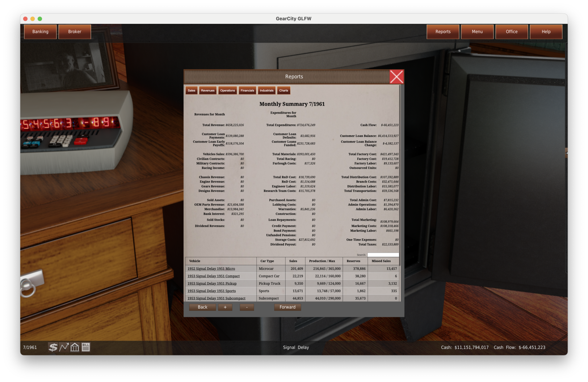This screenshot has width=588, height=382.
Task: Open 1953 Signal Delay 1951 Sports link
Action: 211,291
